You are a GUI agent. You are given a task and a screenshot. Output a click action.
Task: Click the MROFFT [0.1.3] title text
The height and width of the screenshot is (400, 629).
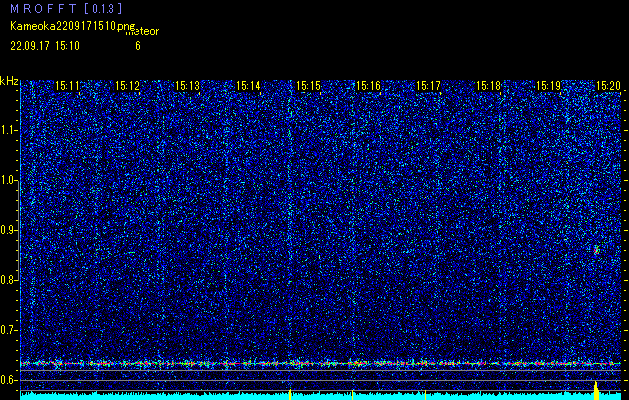66,8
